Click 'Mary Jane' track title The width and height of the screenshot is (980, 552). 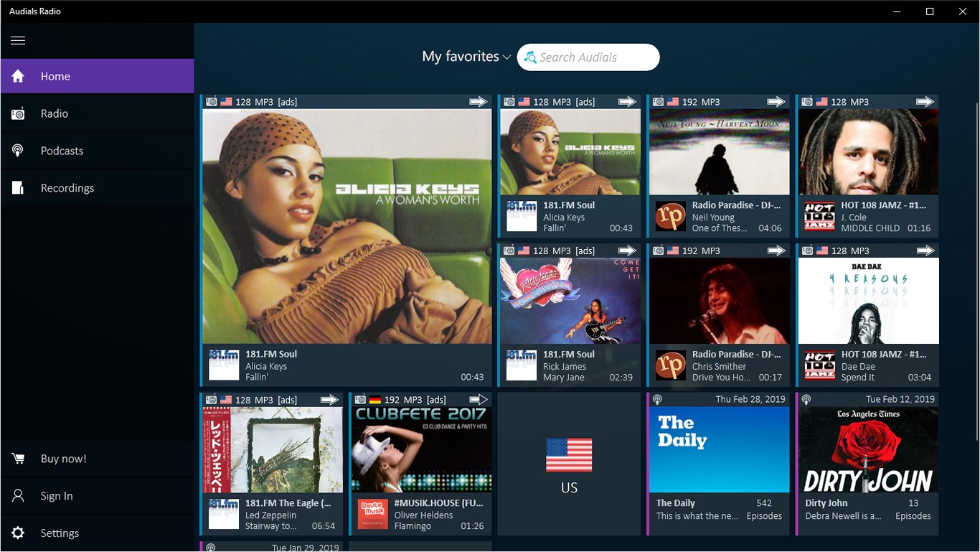click(x=564, y=378)
